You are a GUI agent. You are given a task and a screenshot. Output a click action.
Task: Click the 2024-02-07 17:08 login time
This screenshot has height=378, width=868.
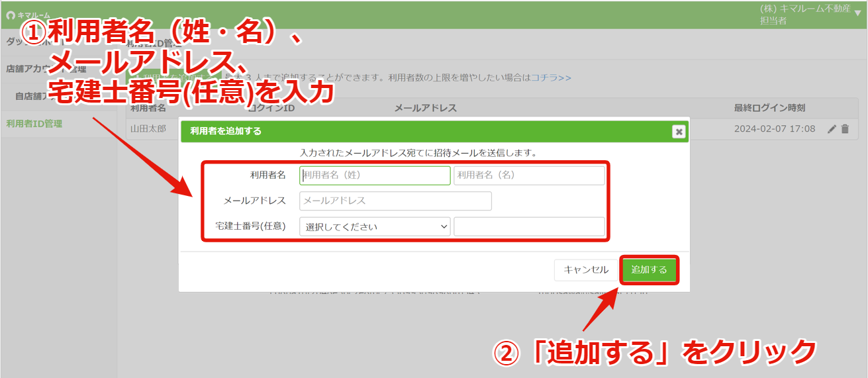click(x=775, y=129)
